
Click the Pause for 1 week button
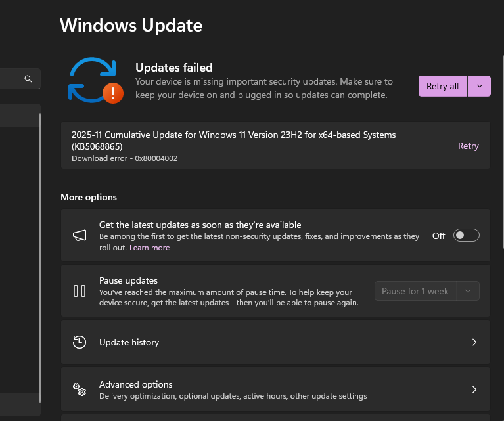click(415, 291)
